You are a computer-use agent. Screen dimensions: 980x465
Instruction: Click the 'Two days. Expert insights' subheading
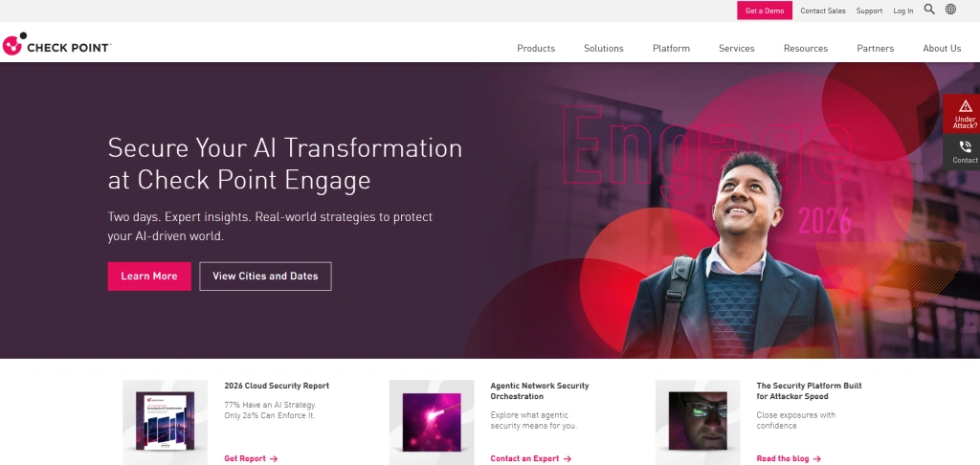(270, 227)
